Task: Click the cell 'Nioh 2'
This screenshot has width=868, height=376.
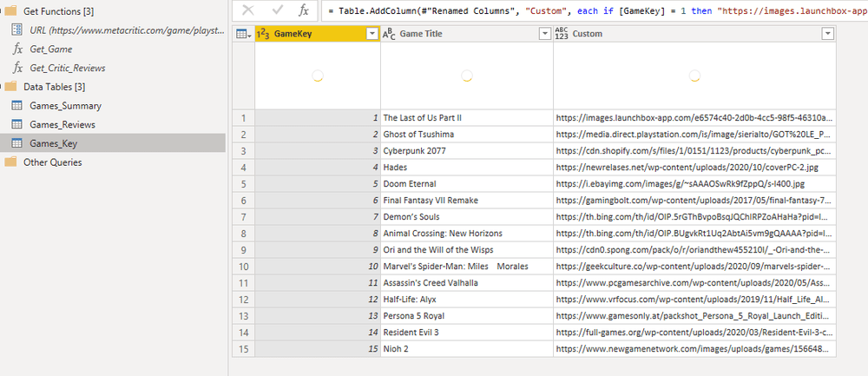Action: click(467, 349)
